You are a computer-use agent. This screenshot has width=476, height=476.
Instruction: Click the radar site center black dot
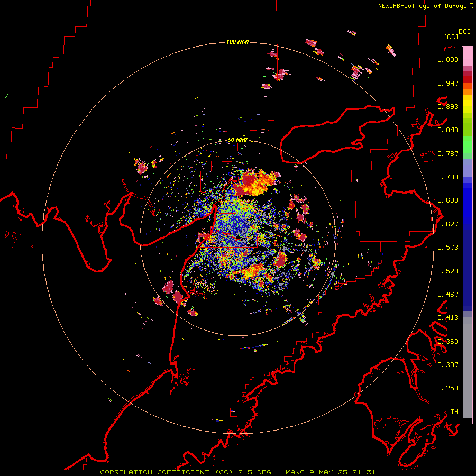tap(239, 237)
